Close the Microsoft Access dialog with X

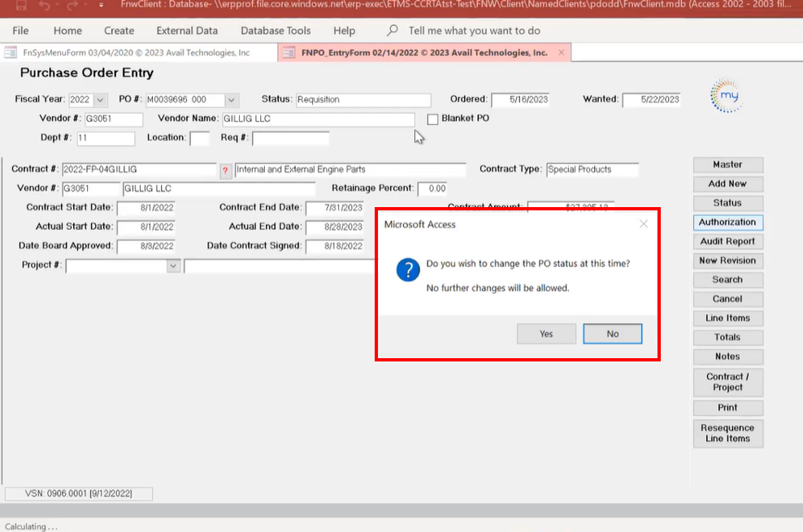point(643,224)
